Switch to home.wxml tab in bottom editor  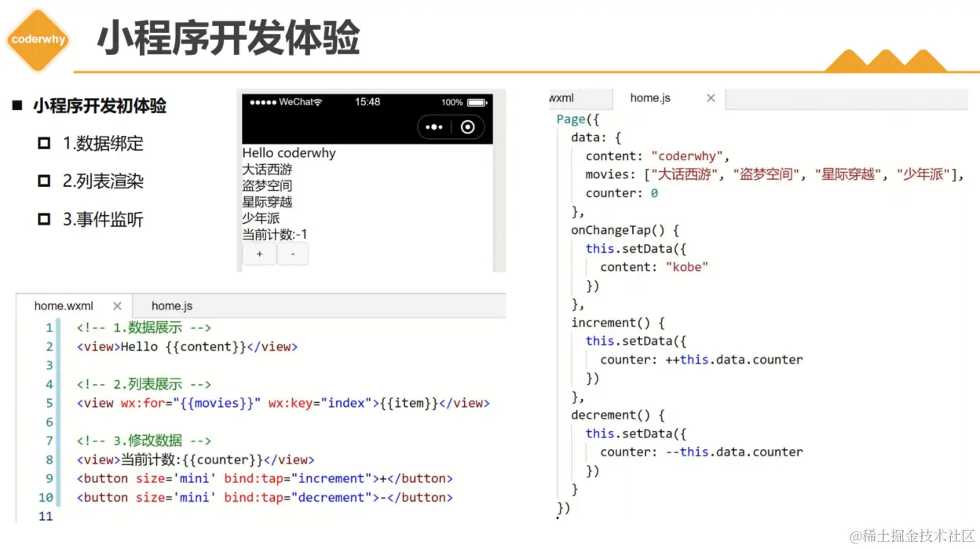point(64,306)
